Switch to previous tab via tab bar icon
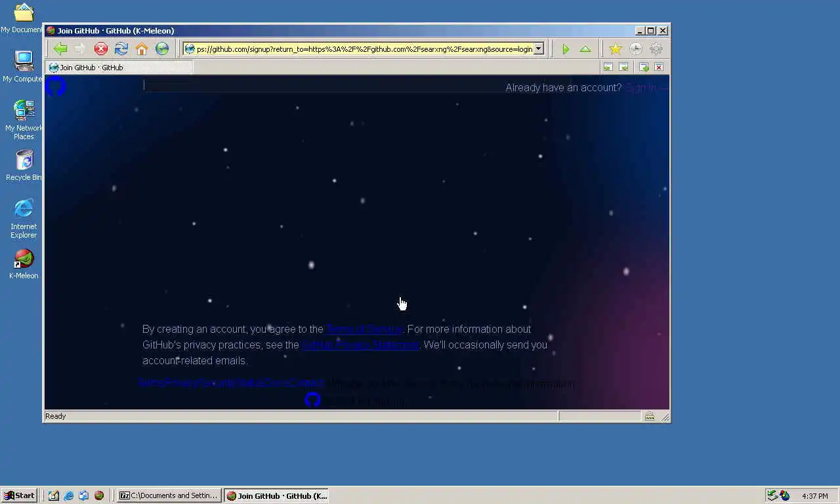The height and width of the screenshot is (504, 840). click(x=608, y=67)
